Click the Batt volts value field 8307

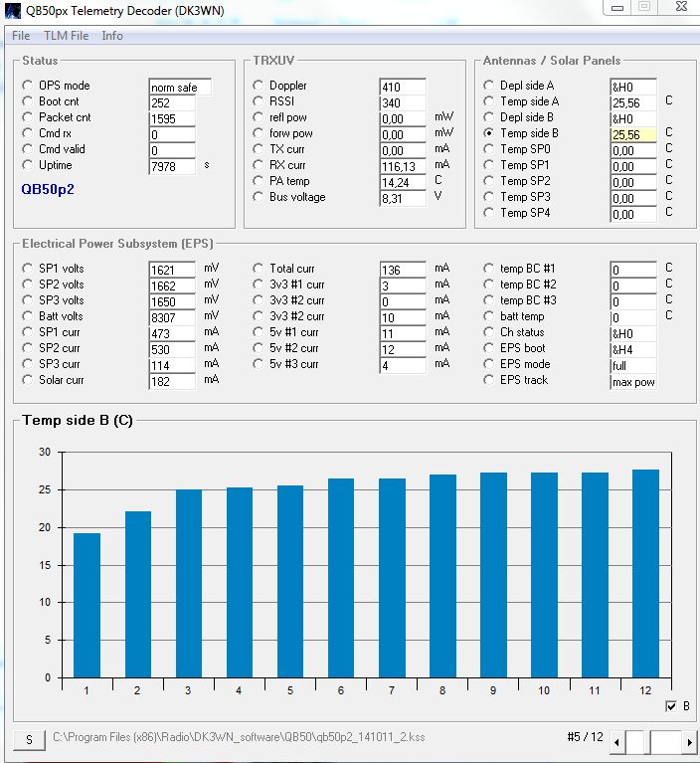[172, 317]
